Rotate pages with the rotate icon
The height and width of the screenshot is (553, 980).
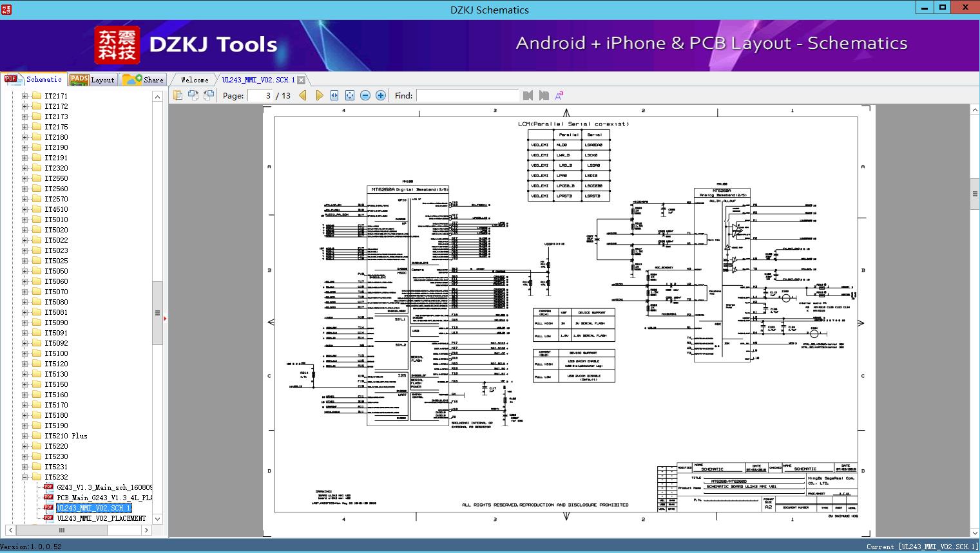pyautogui.click(x=193, y=95)
